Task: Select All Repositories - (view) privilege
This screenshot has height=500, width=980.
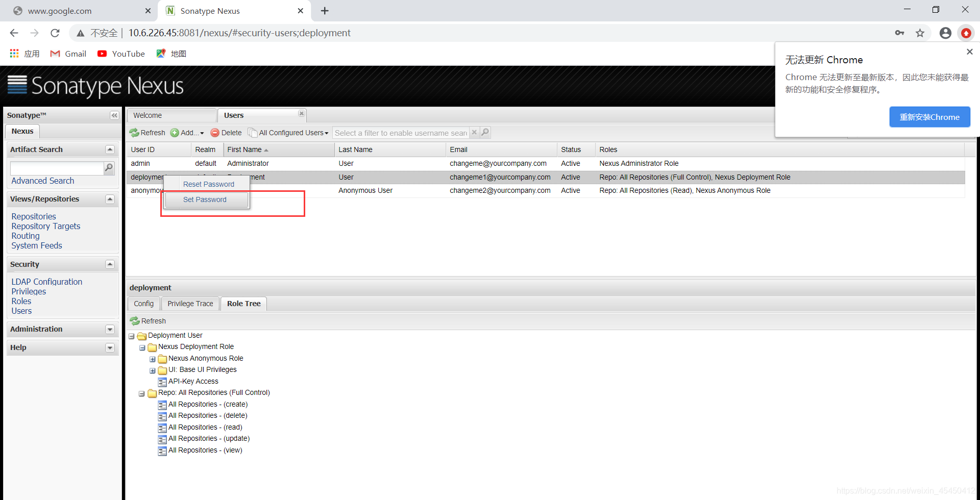Action: click(x=205, y=450)
